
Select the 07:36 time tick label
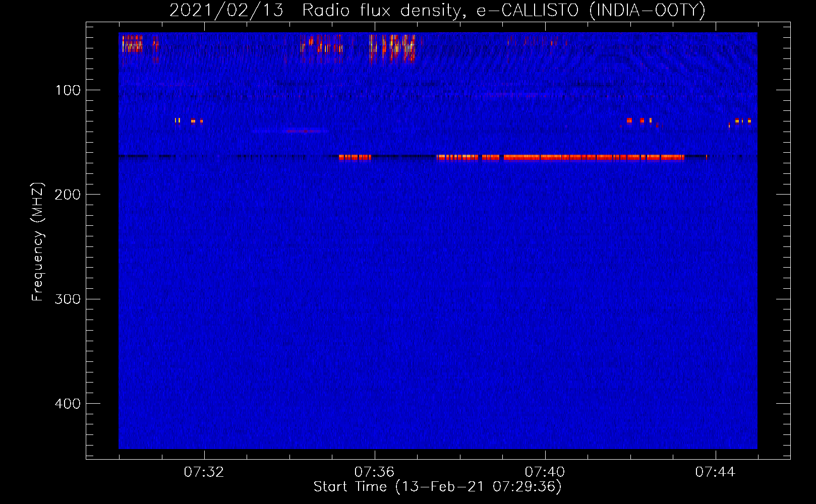coord(374,472)
